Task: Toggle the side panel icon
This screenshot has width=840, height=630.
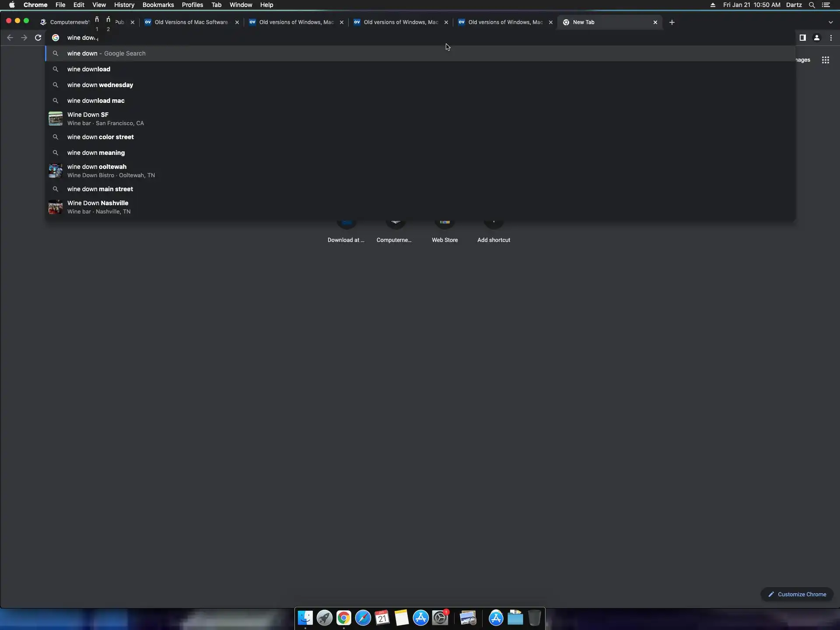Action: [802, 38]
